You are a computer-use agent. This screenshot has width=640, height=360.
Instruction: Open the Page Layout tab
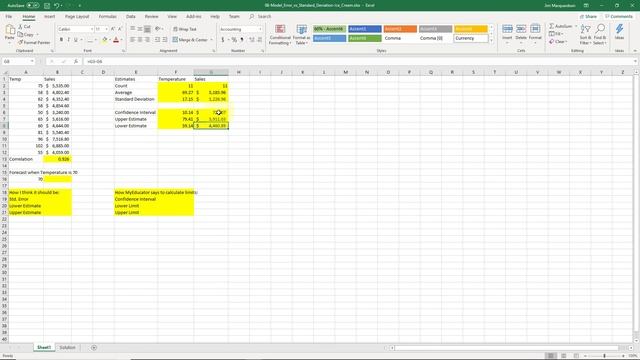pyautogui.click(x=77, y=16)
